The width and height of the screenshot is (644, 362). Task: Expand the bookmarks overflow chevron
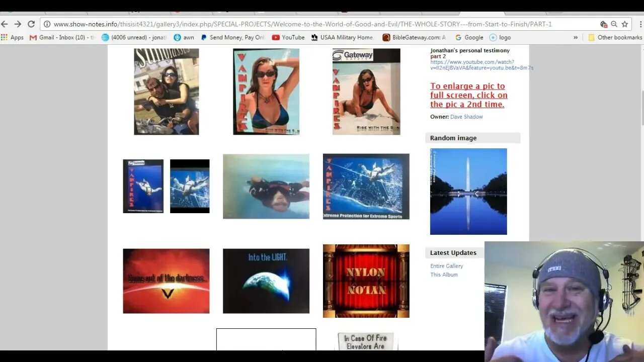(x=576, y=37)
